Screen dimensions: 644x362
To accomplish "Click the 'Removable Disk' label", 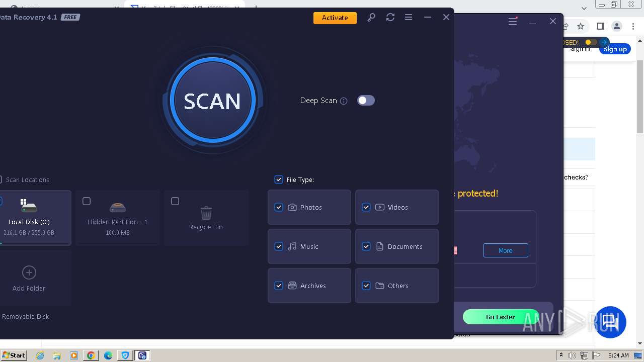I will (x=26, y=316).
